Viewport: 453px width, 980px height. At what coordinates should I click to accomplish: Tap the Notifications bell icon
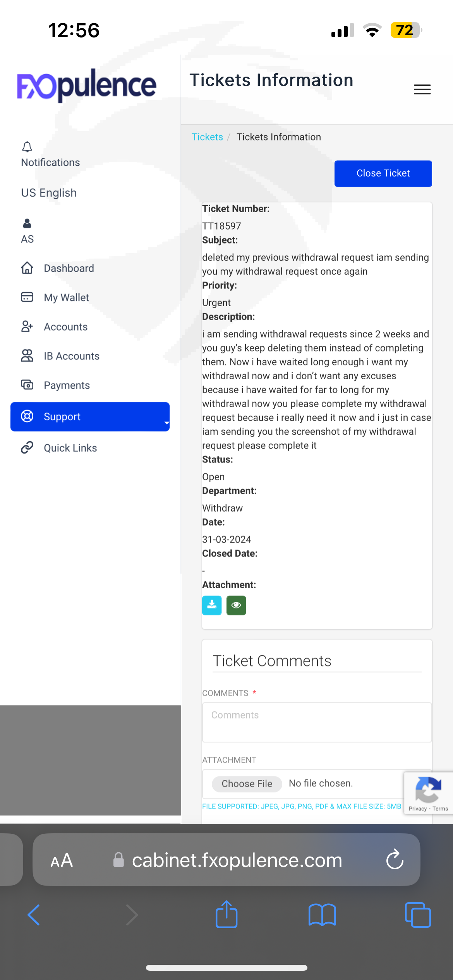27,147
